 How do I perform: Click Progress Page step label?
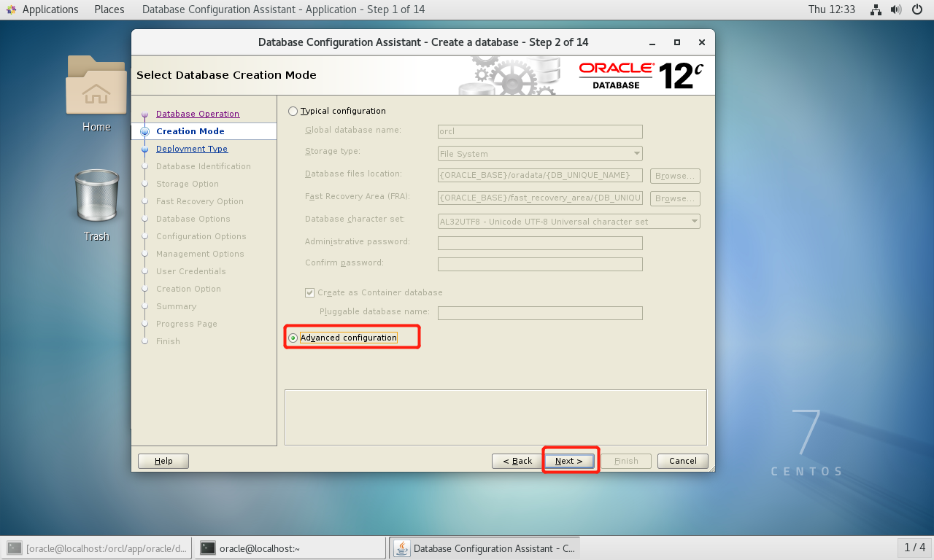pyautogui.click(x=187, y=324)
